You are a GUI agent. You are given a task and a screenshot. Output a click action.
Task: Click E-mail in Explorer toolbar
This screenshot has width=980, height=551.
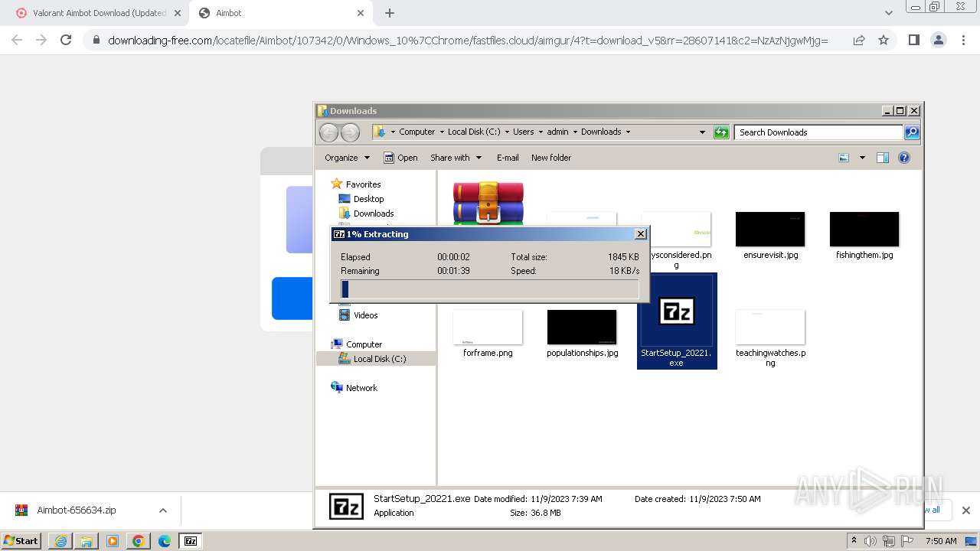(508, 158)
